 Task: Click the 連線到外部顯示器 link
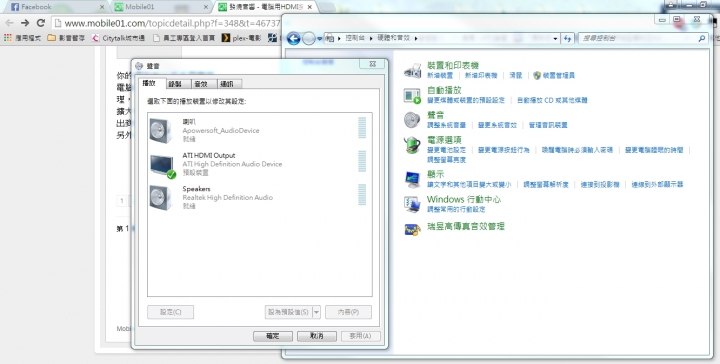click(657, 185)
